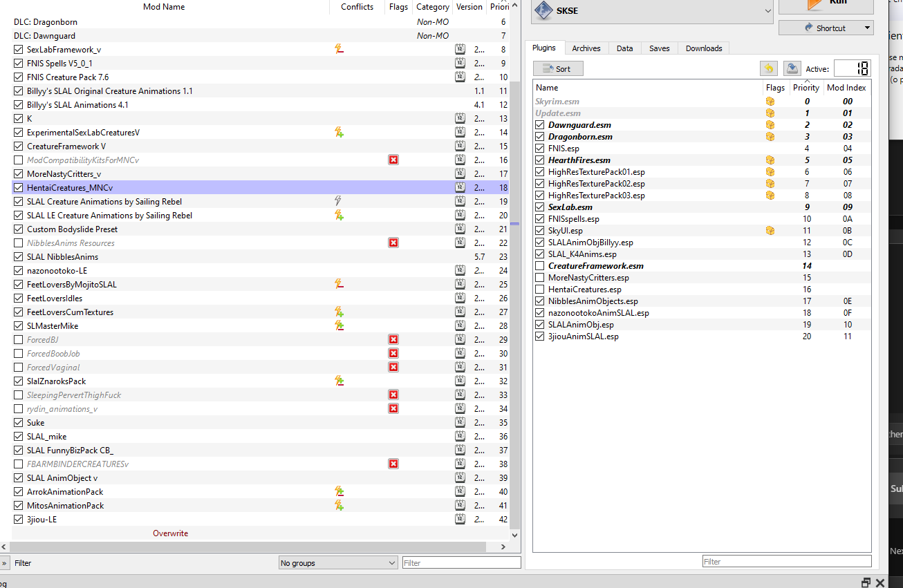The height and width of the screenshot is (588, 903).
Task: Switch to the Downloads tab
Action: (x=704, y=48)
